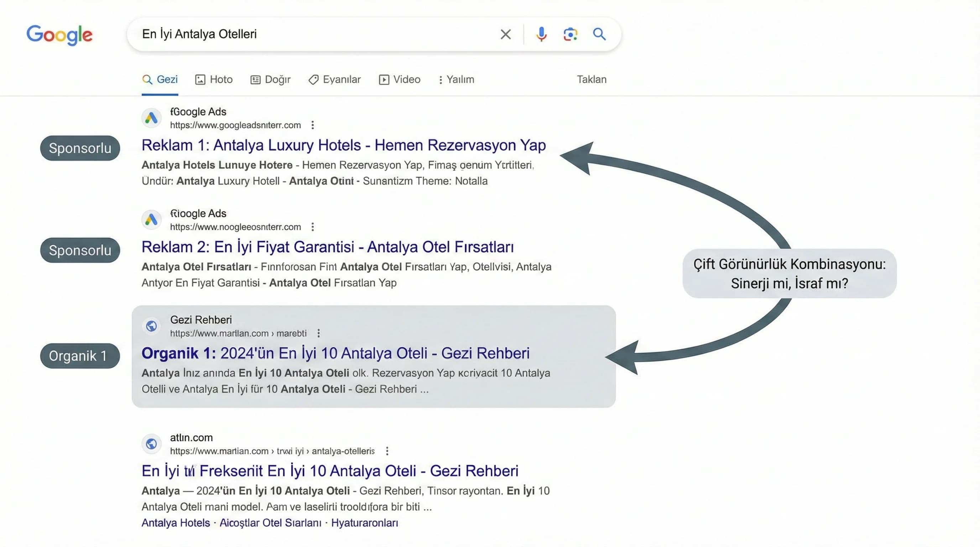The width and height of the screenshot is (980, 547).
Task: Open three-dot menu next to googleadsnıterr.com
Action: pyautogui.click(x=312, y=125)
